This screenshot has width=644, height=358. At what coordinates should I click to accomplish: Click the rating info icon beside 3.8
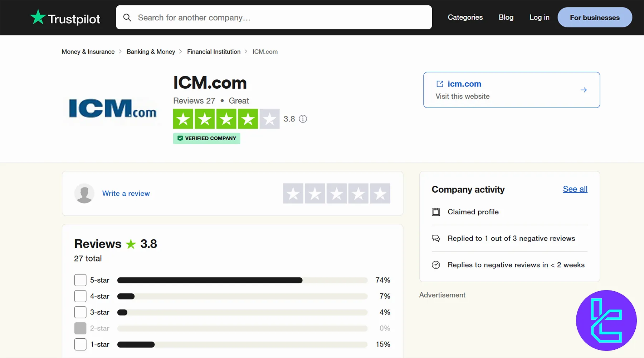[x=303, y=119]
